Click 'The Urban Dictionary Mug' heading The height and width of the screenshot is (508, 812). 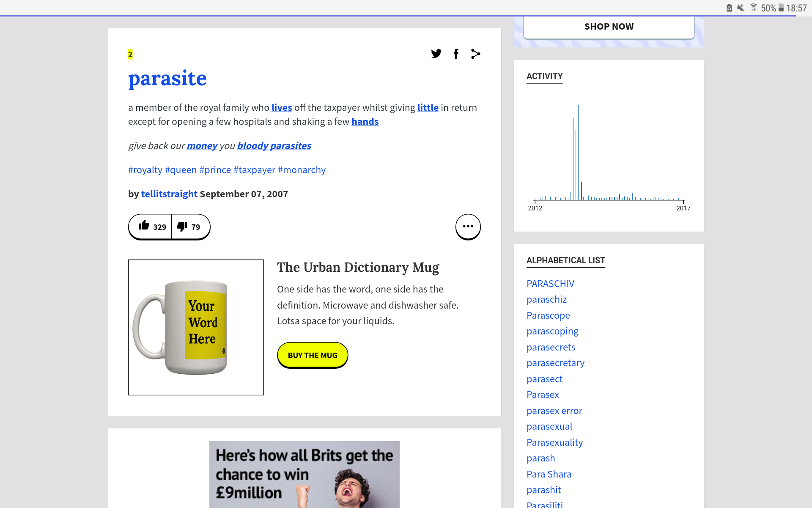(x=358, y=268)
